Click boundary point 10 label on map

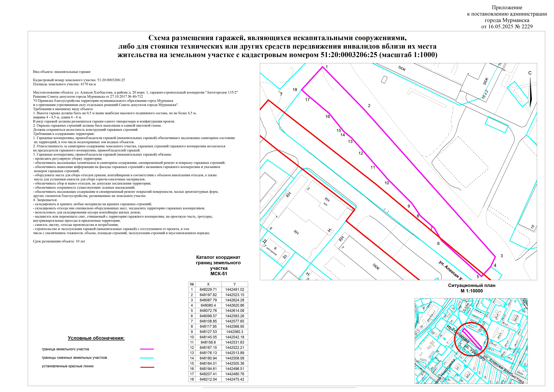pyautogui.click(x=387, y=183)
